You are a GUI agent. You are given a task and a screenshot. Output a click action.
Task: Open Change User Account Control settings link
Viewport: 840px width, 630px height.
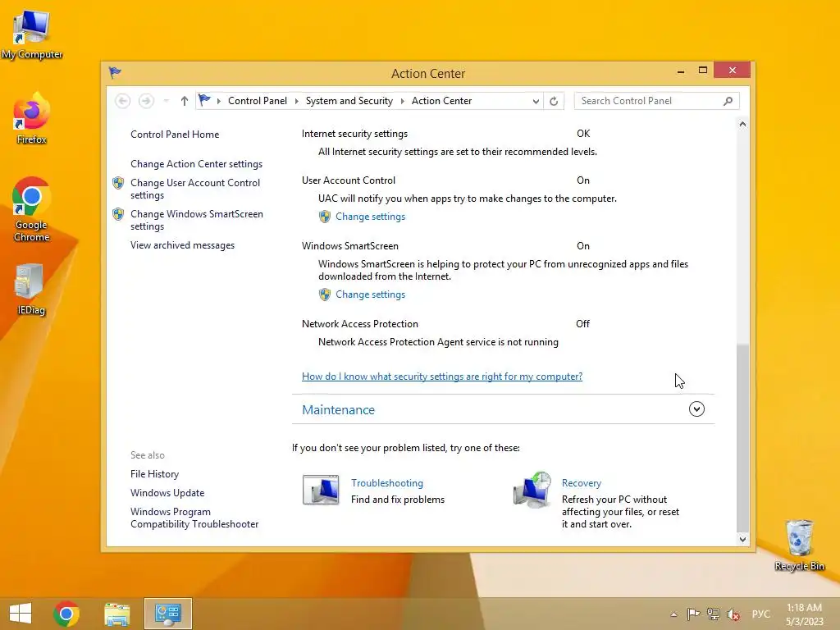tap(195, 189)
